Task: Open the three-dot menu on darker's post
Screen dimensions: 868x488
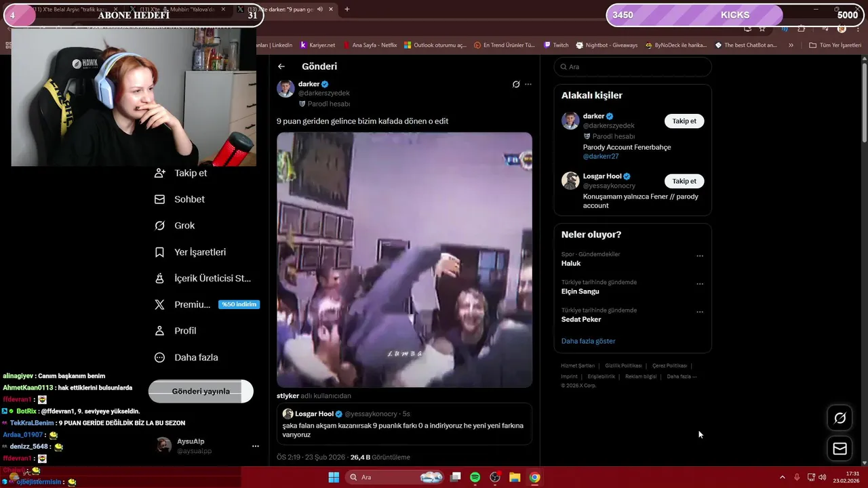Action: pos(528,84)
